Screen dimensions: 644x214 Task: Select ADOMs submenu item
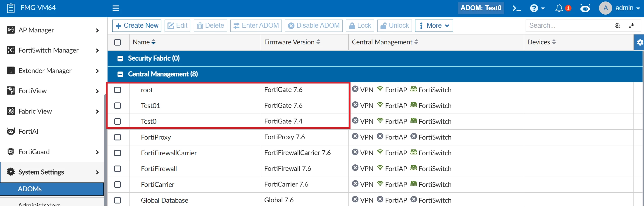pos(52,189)
